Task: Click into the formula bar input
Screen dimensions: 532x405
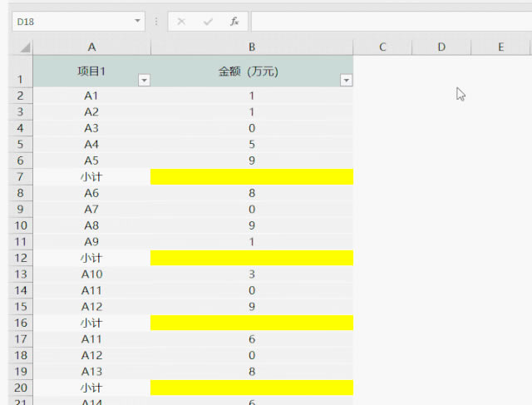Action: [x=392, y=22]
